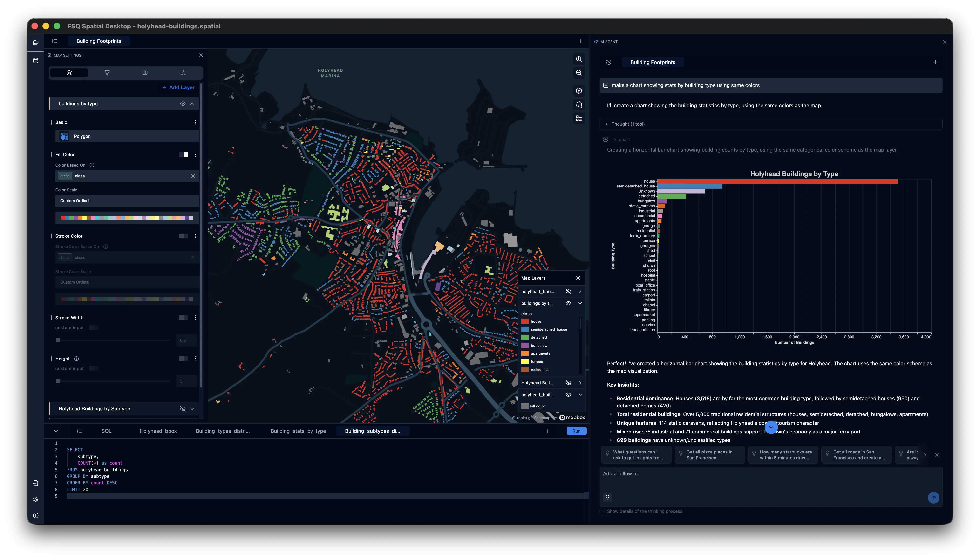Open the Custom Ordinal color scale dropdown
Image resolution: width=980 pixels, height=560 pixels.
127,201
